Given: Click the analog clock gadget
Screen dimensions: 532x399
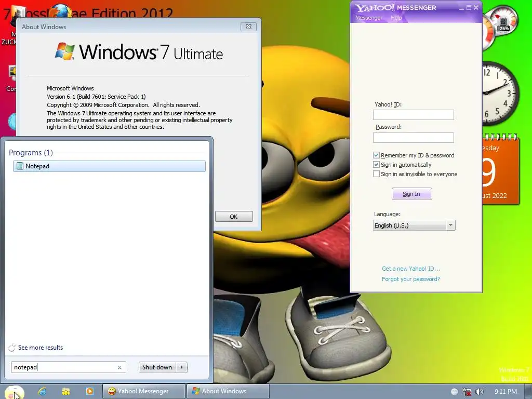Looking at the screenshot, I should tap(500, 94).
